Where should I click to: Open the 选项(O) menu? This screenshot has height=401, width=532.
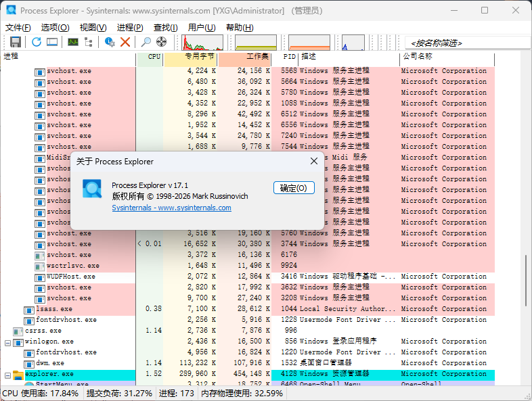(55, 28)
